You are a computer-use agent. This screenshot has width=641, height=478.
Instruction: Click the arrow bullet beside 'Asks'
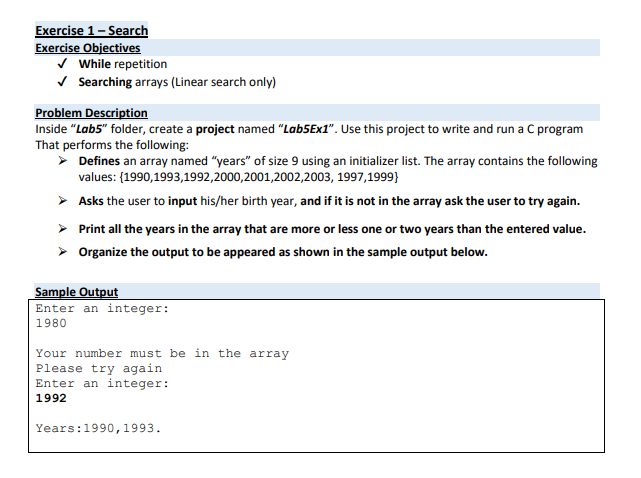pyautogui.click(x=63, y=201)
